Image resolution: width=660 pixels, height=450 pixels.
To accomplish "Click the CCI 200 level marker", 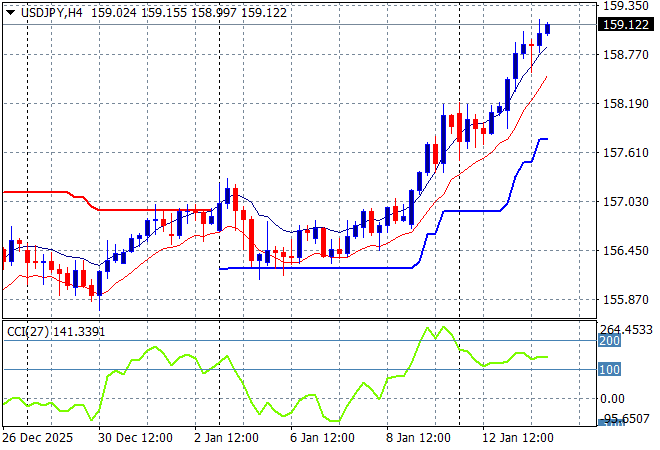I will pos(609,341).
